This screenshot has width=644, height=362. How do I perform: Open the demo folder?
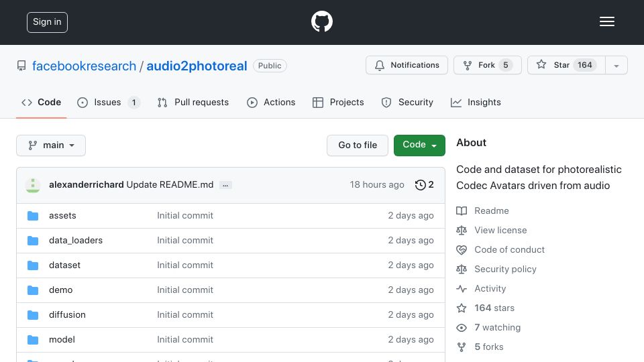coord(61,290)
